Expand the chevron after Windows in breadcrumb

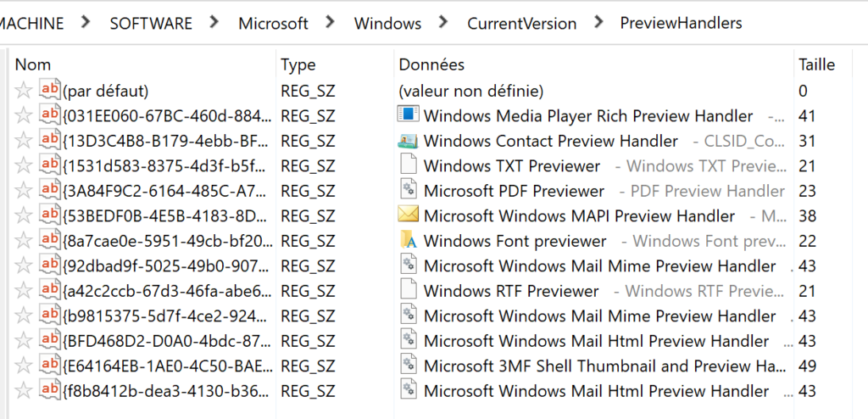point(443,22)
